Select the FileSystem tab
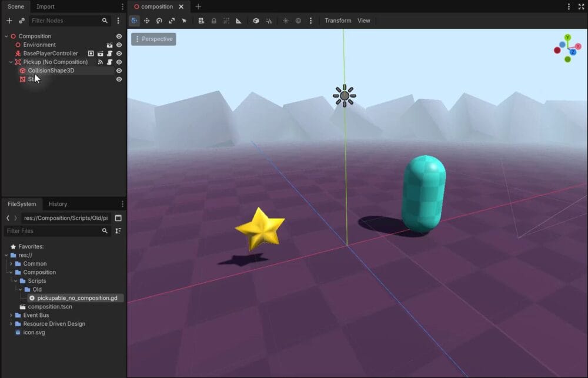Image resolution: width=588 pixels, height=378 pixels. (x=22, y=204)
